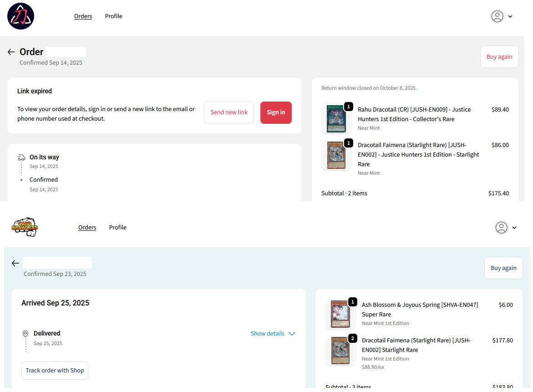Click Send new link button
The image size is (533, 392).
pyautogui.click(x=229, y=112)
